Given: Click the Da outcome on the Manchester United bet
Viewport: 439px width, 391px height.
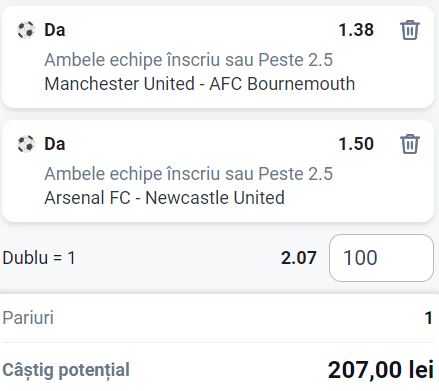Looking at the screenshot, I should [x=55, y=30].
